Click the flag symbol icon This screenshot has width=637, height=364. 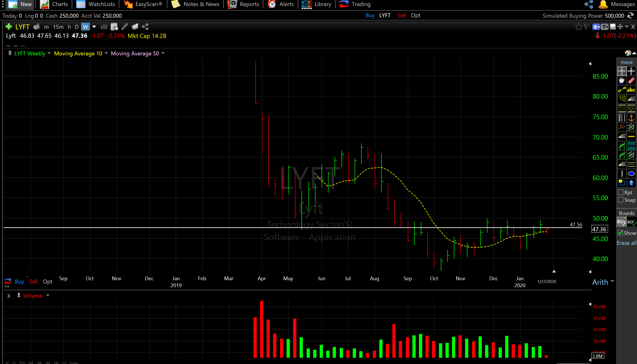point(587,27)
